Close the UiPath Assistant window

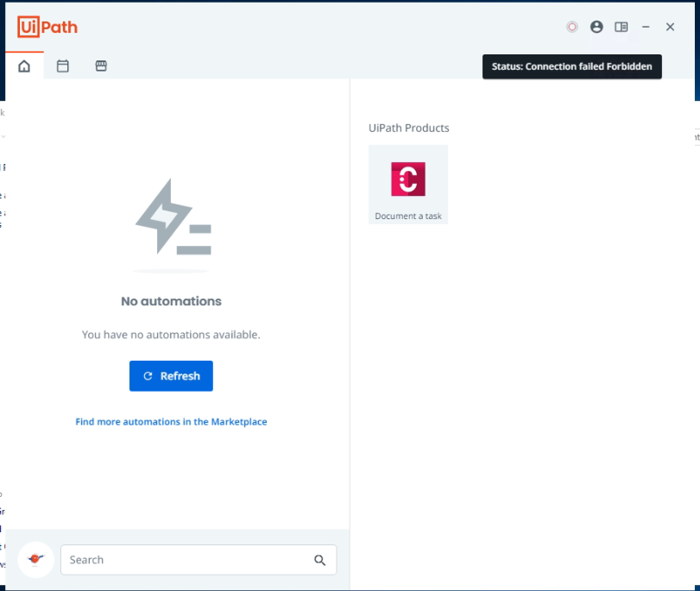click(x=670, y=27)
